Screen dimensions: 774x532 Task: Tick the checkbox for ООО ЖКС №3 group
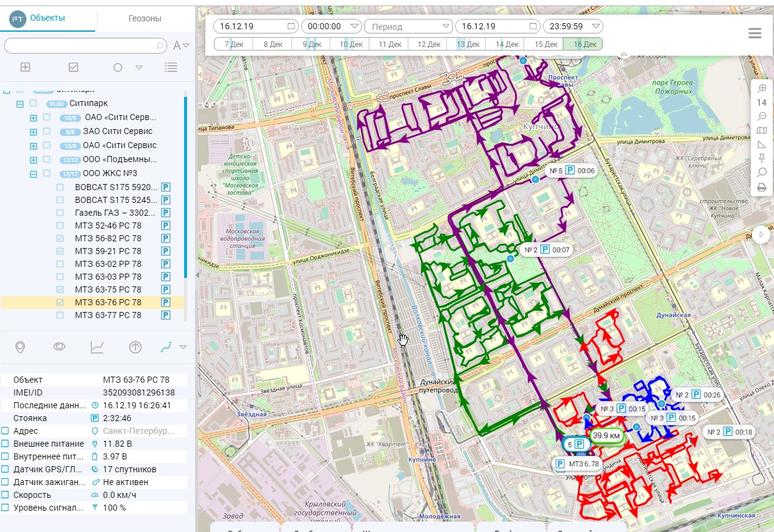pos(47,174)
